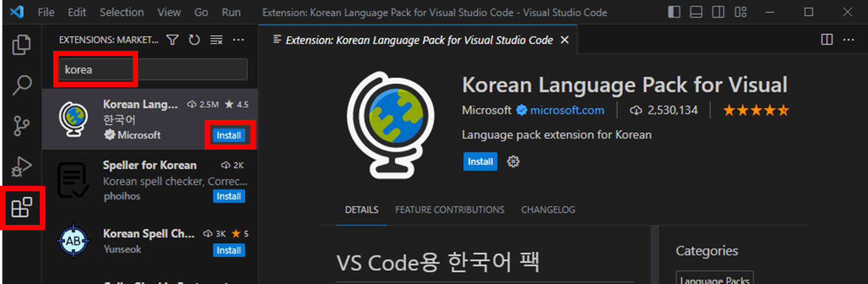Screen dimensions: 868x284
Task: Open Extensions panel more actions menu
Action: point(238,40)
